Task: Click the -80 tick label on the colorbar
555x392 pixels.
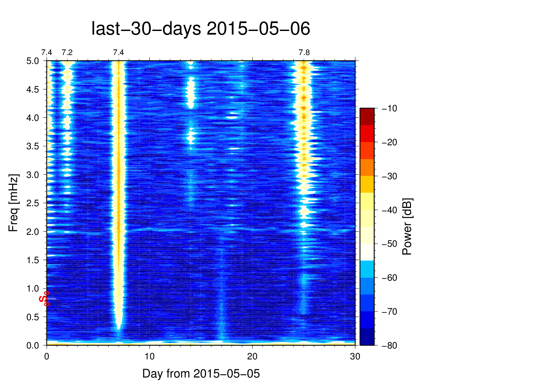Action: [x=389, y=346]
